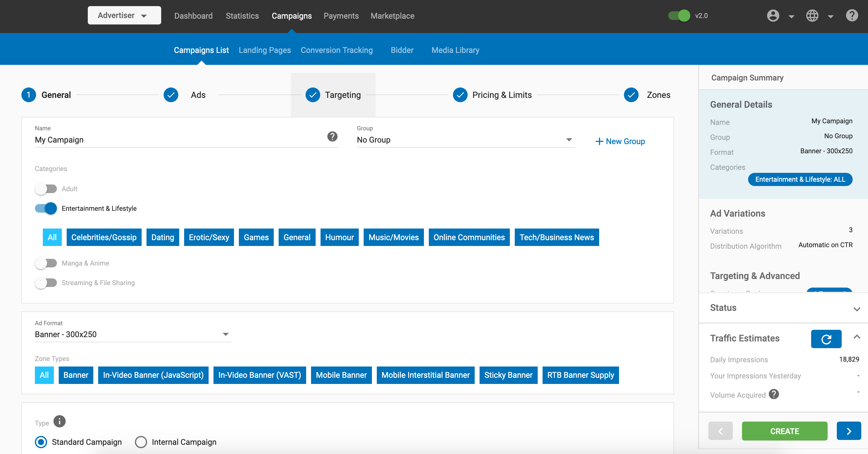The width and height of the screenshot is (868, 454).
Task: Toggle the Manga & Anime category
Action: 46,263
